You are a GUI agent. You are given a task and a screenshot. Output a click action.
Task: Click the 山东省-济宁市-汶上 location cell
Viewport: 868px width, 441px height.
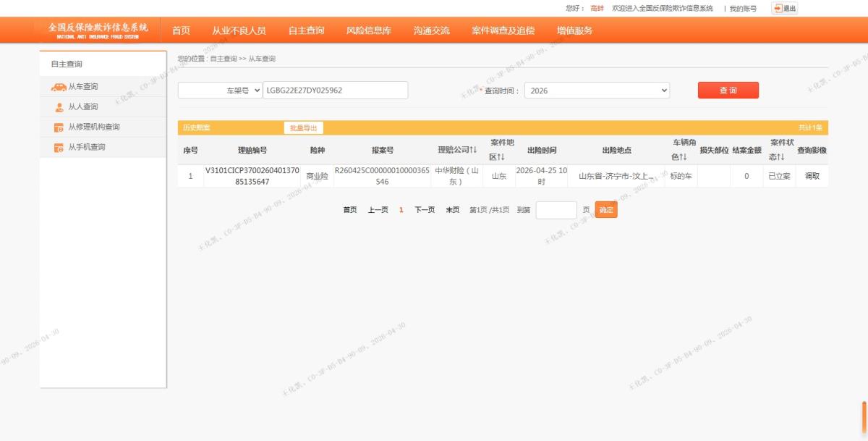pyautogui.click(x=616, y=176)
